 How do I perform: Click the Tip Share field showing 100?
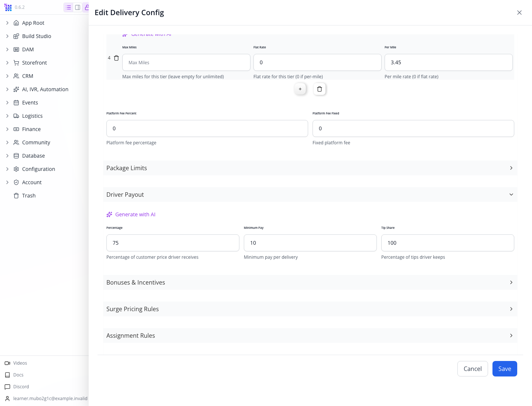pyautogui.click(x=448, y=243)
